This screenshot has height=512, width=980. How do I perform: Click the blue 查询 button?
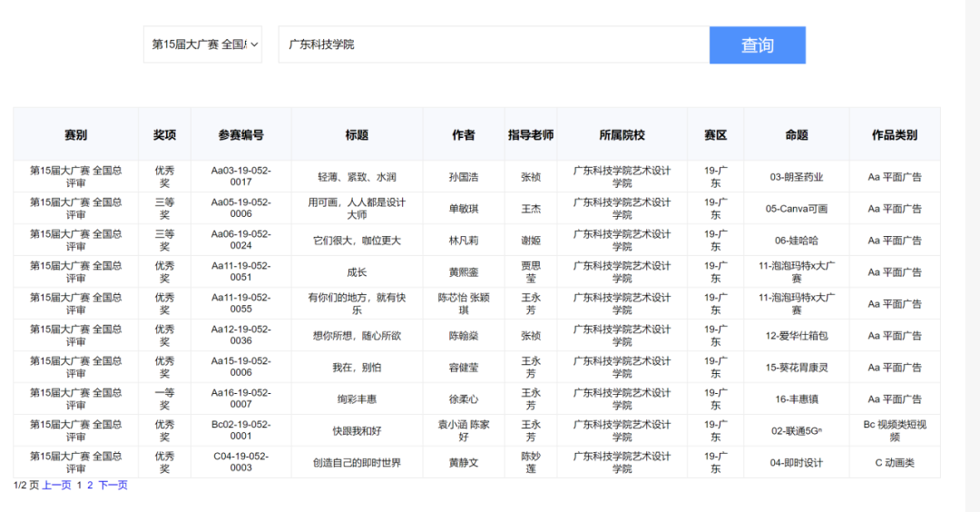(x=758, y=45)
